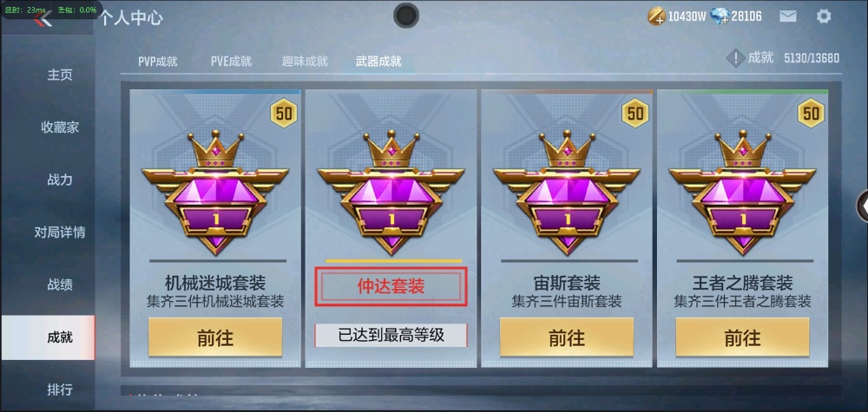The width and height of the screenshot is (868, 412).
Task: Click the red back arrow icon
Action: pyautogui.click(x=43, y=19)
